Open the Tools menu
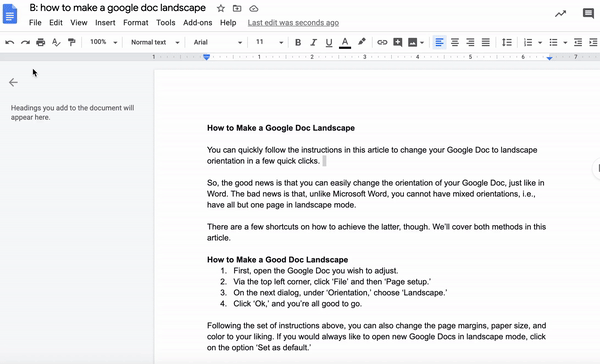Screen dimensions: 600x364 pyautogui.click(x=165, y=23)
